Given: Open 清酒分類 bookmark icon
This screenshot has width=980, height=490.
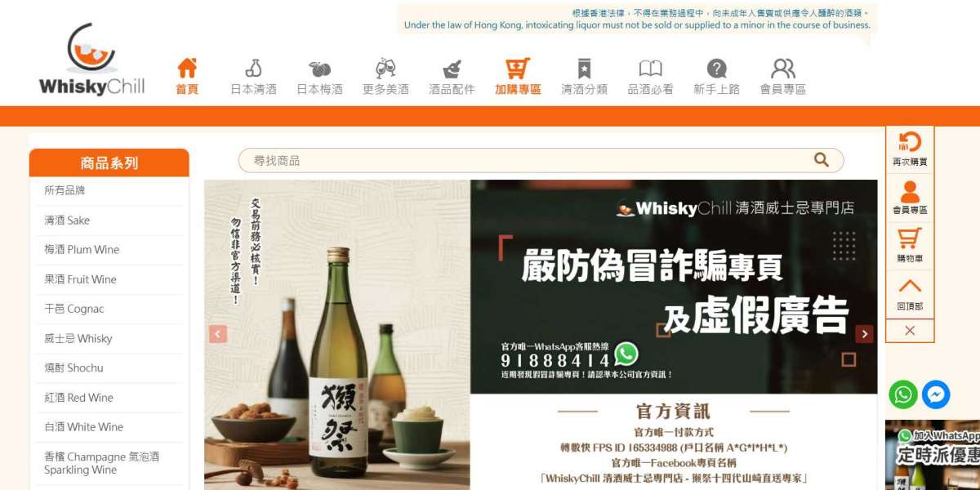Looking at the screenshot, I should 584,69.
